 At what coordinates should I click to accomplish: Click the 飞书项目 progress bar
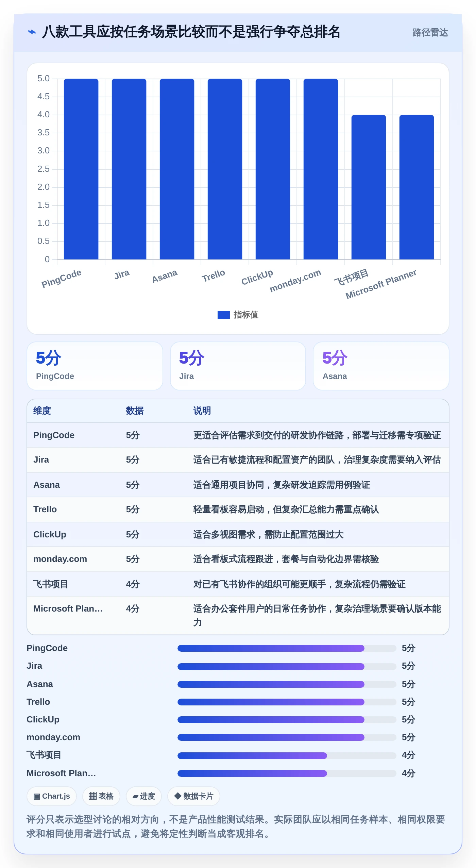(x=287, y=755)
